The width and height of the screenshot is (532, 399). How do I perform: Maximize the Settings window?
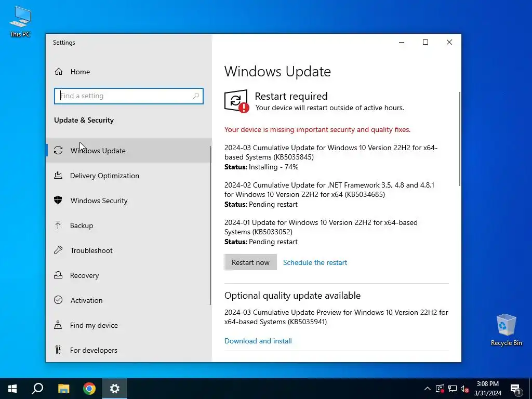(425, 42)
